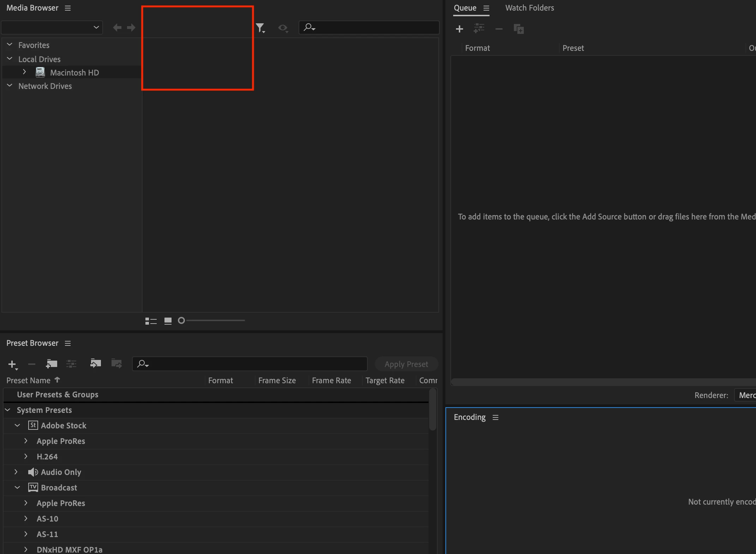
Task: Expand the Macintosh HD drive
Action: pos(24,72)
